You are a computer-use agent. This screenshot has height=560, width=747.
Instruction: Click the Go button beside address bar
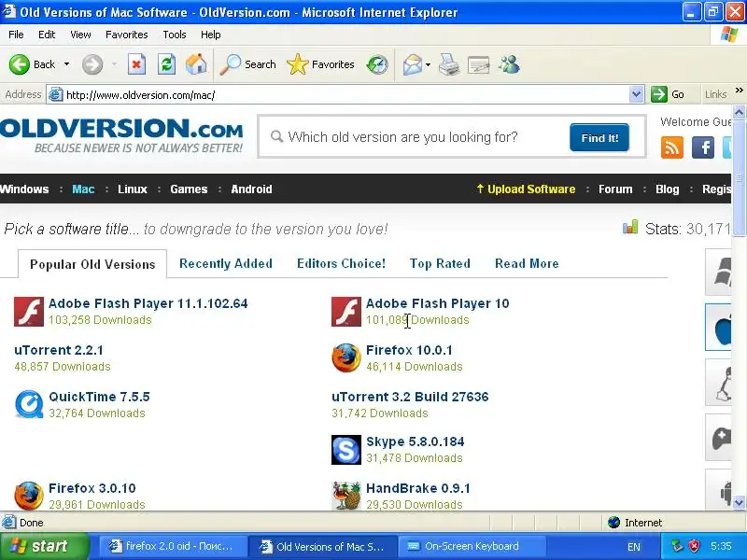tap(669, 94)
